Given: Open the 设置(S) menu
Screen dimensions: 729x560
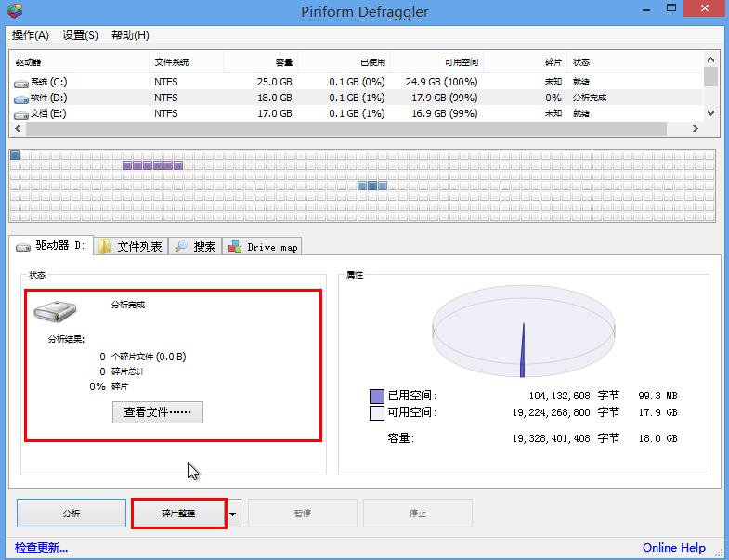Looking at the screenshot, I should click(x=80, y=35).
